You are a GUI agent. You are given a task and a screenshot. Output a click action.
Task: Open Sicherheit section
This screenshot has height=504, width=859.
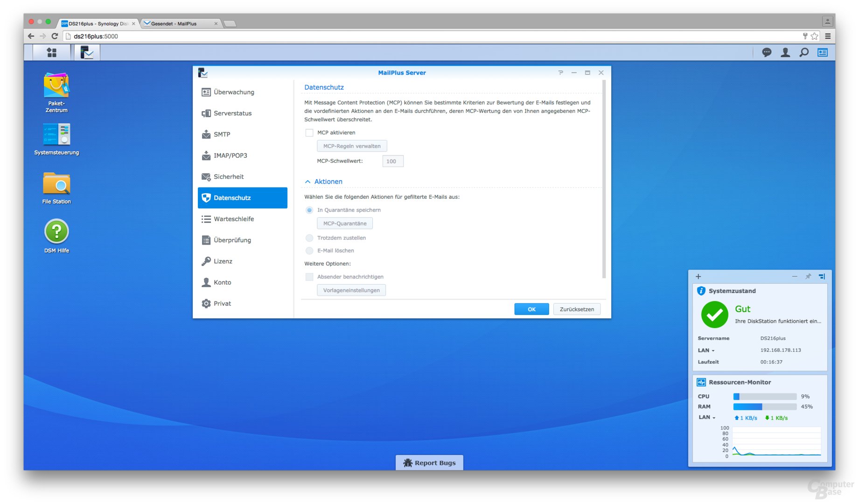click(x=243, y=176)
